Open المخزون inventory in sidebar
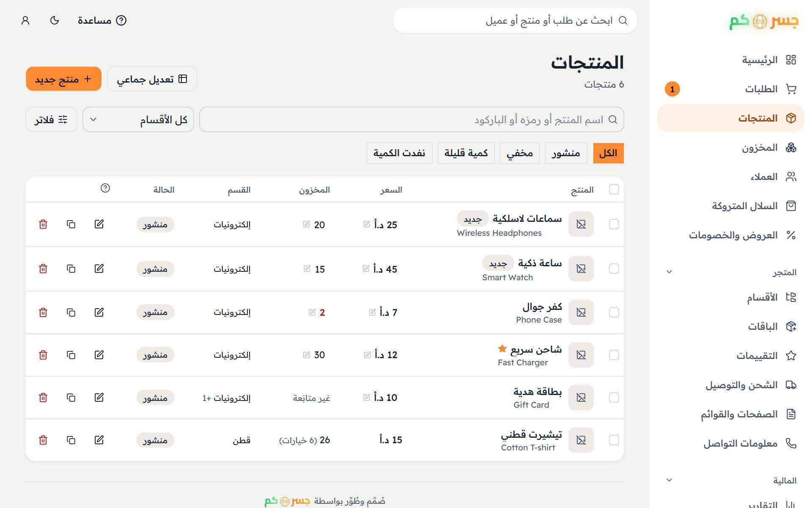Image resolution: width=812 pixels, height=508 pixels. click(730, 147)
